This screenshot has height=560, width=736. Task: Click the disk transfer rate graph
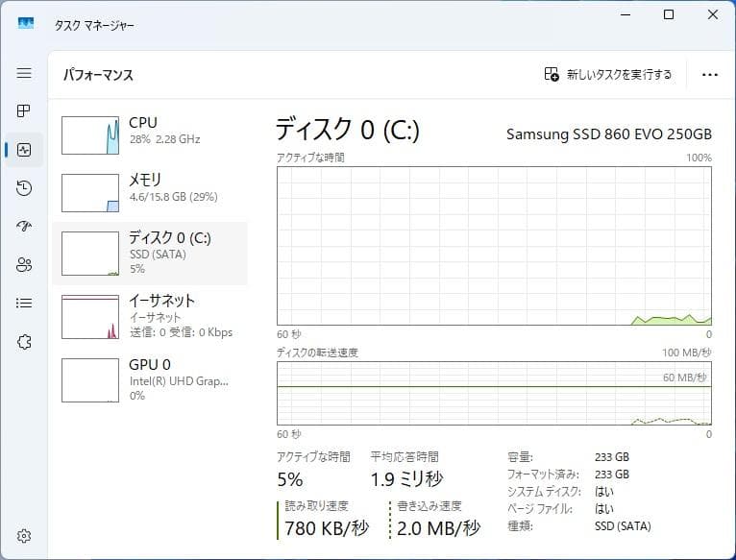click(x=494, y=394)
